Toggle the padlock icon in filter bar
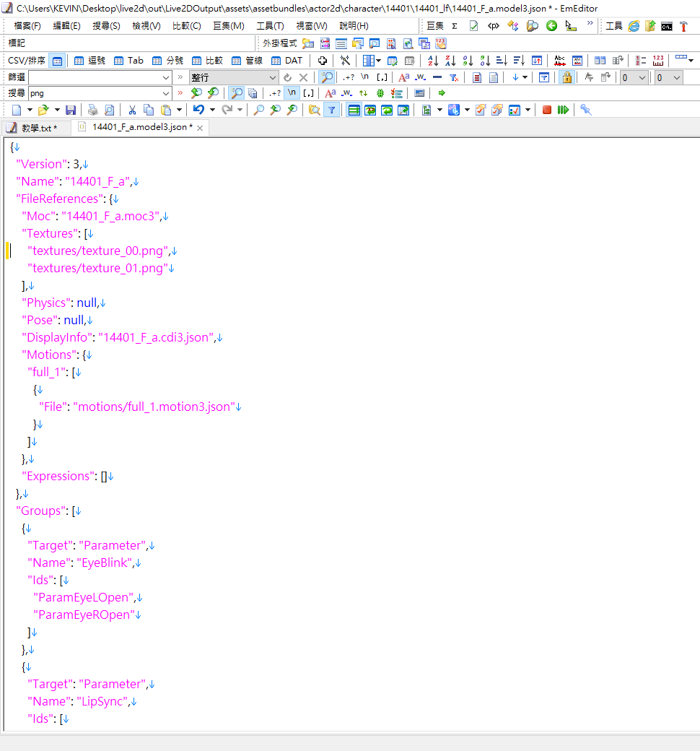 [x=567, y=77]
